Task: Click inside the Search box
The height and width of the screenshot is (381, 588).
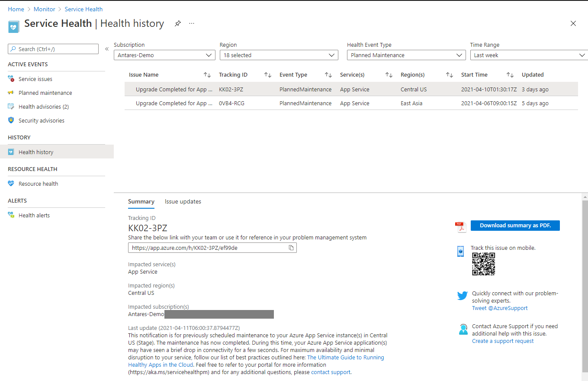Action: click(53, 48)
